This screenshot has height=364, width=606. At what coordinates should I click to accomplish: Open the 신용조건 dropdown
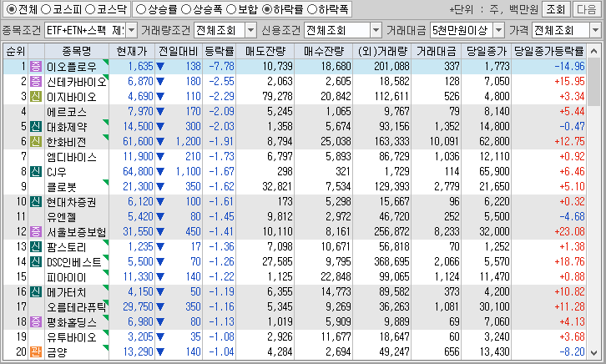tap(376, 30)
